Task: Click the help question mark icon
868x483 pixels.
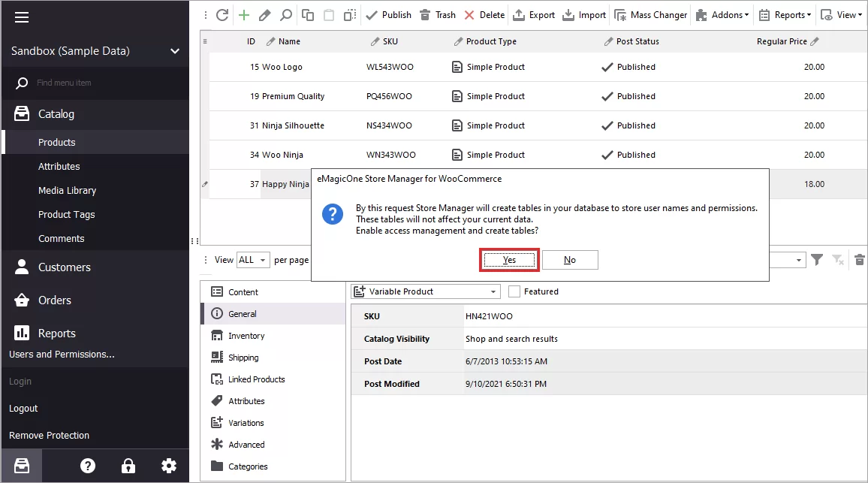Action: click(x=88, y=466)
